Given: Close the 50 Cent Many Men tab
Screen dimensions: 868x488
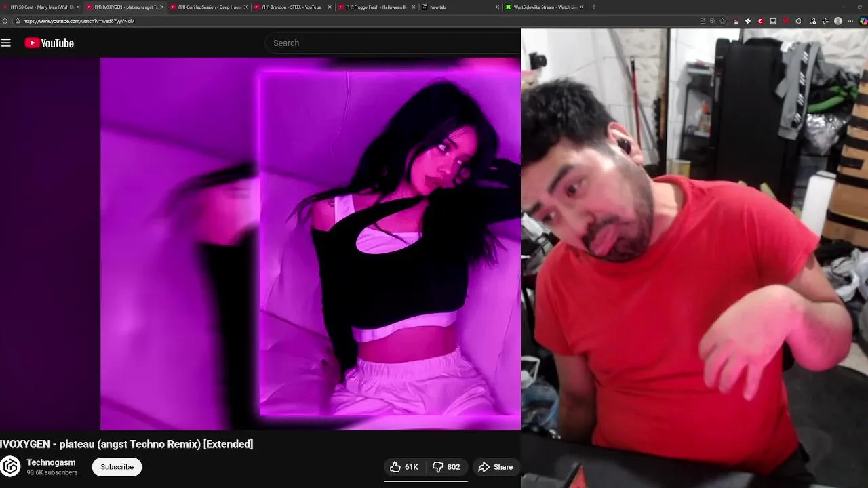Looking at the screenshot, I should 78,7.
